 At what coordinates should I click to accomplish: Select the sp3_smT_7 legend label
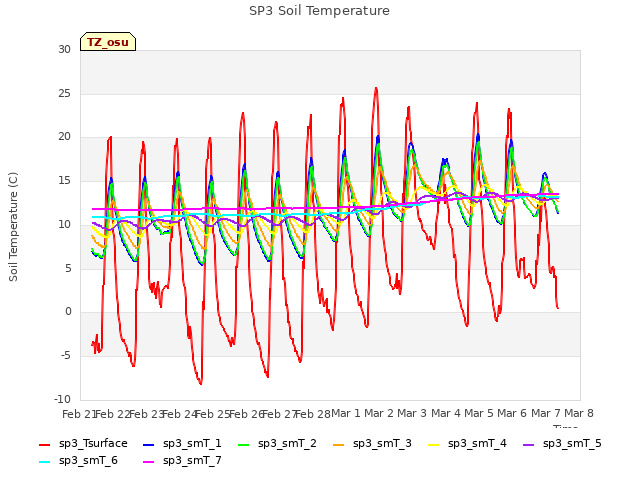click(x=192, y=461)
